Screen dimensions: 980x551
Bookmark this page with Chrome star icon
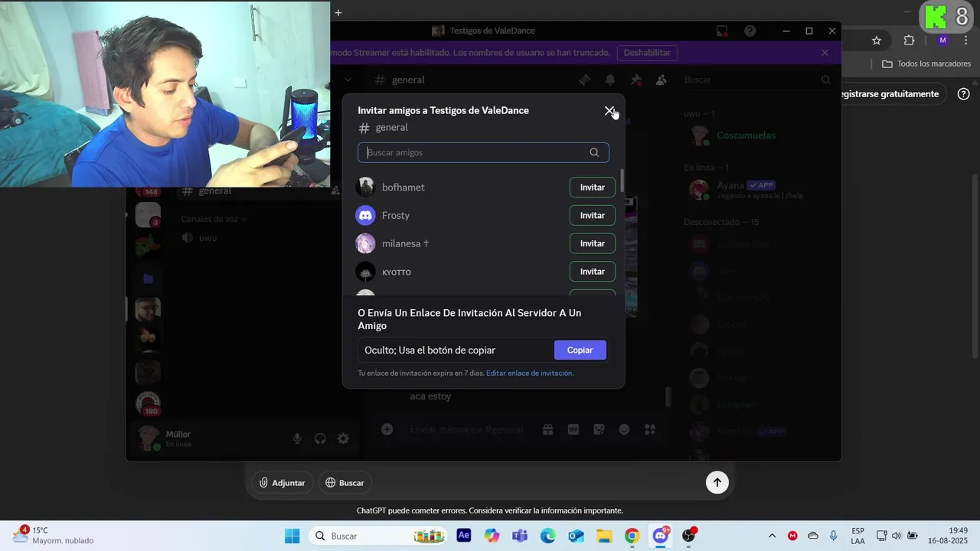click(x=877, y=41)
